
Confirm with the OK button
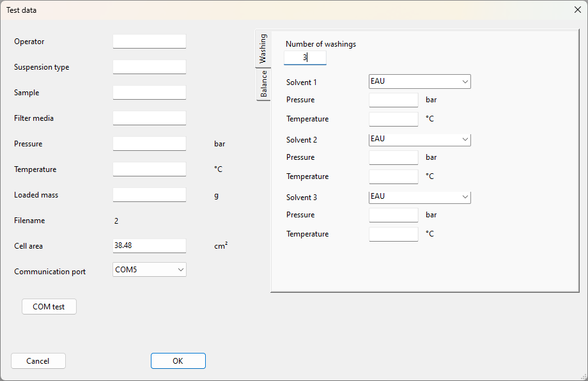(x=178, y=361)
